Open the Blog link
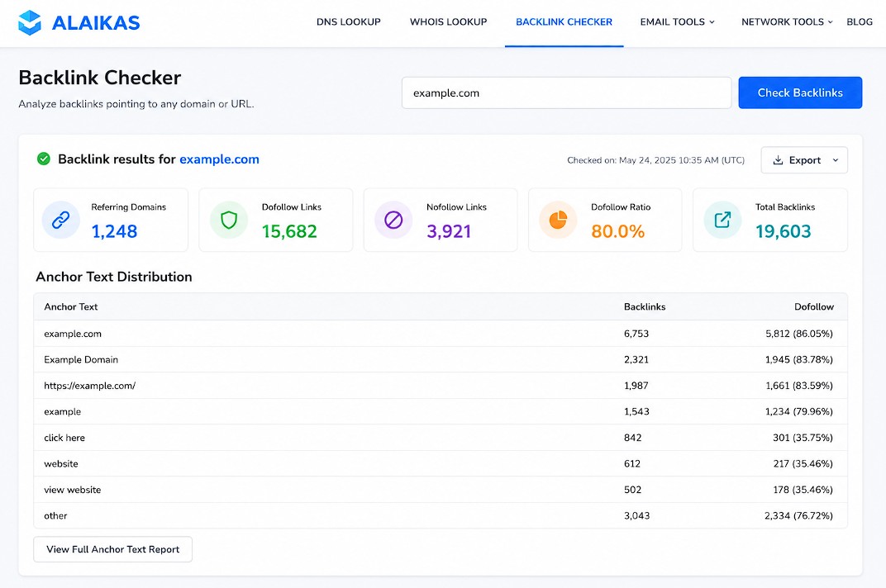The width and height of the screenshot is (886, 588). click(x=860, y=22)
